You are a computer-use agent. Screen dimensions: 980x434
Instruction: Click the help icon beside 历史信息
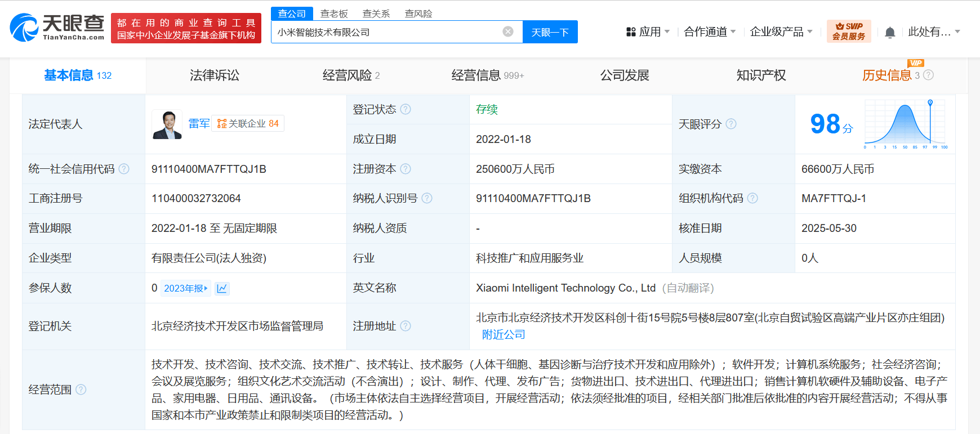(x=929, y=75)
